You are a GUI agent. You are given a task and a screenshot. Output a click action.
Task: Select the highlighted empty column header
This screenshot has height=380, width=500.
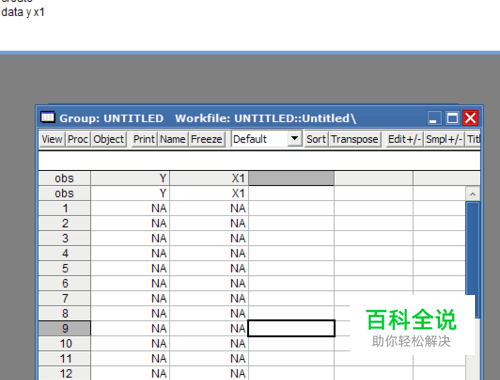point(291,178)
